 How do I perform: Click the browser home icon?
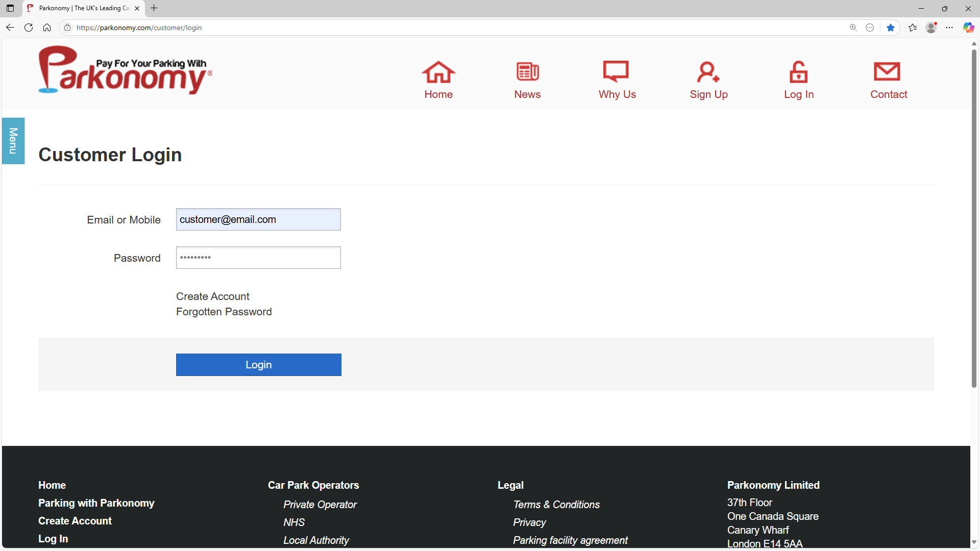tap(47, 28)
